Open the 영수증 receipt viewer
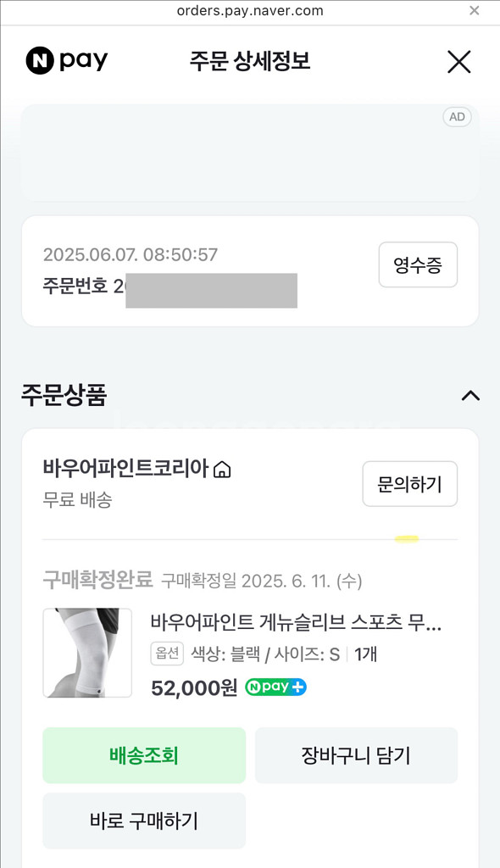500x868 pixels. tap(418, 264)
